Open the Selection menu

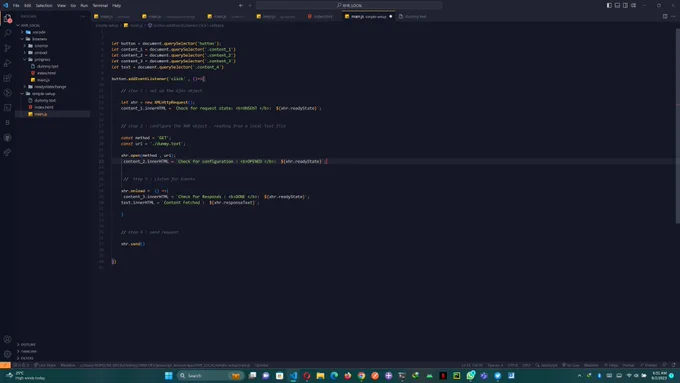click(44, 6)
